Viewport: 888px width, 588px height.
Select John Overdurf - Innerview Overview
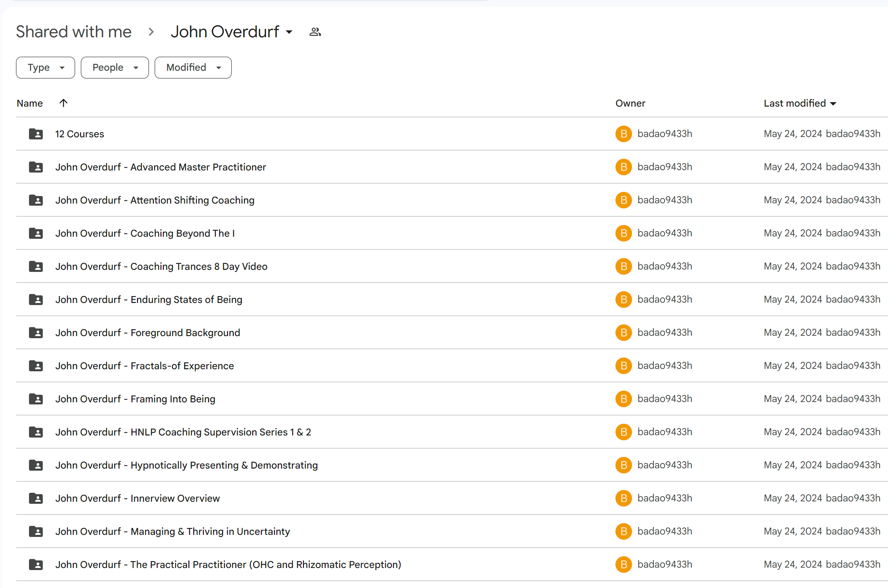click(138, 498)
